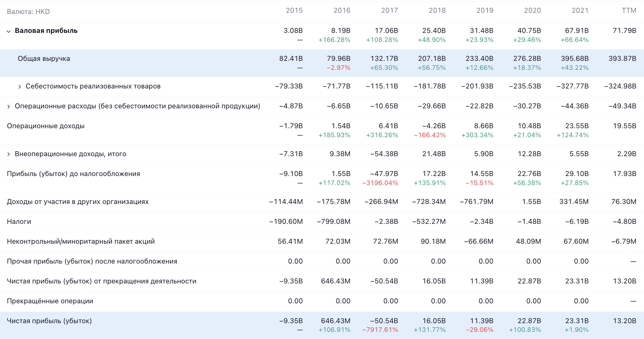Click the Операционные доходы row label

pos(46,126)
